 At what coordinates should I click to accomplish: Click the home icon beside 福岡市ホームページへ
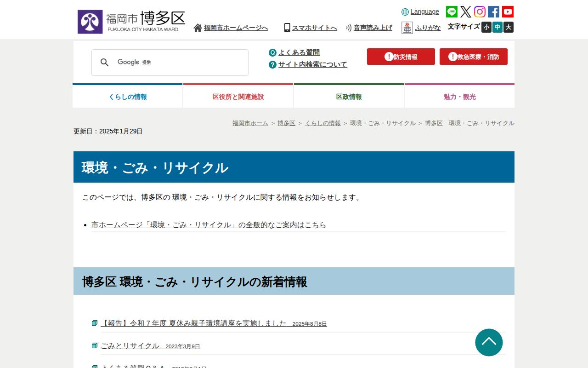(x=198, y=28)
